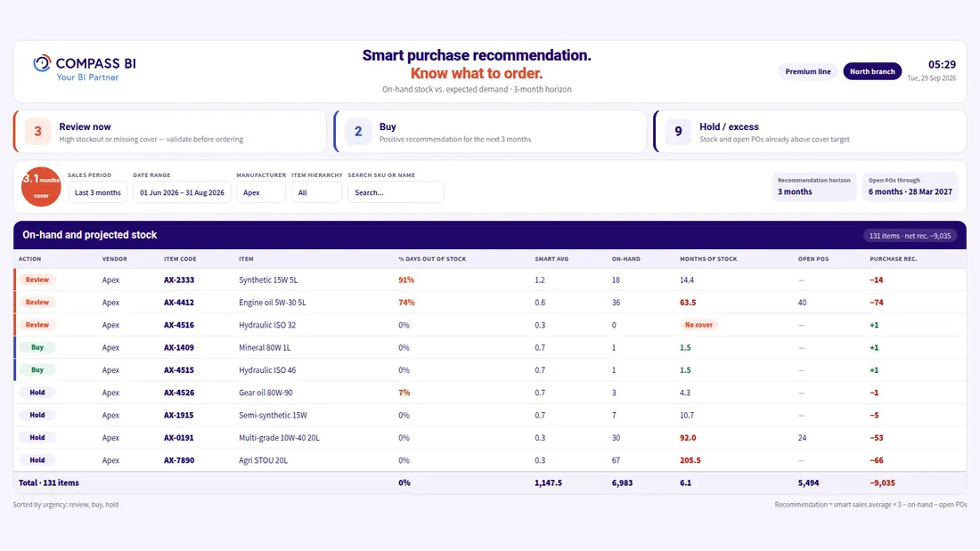This screenshot has height=551, width=980.
Task: Open the Recommendation horizon selector
Action: click(813, 186)
